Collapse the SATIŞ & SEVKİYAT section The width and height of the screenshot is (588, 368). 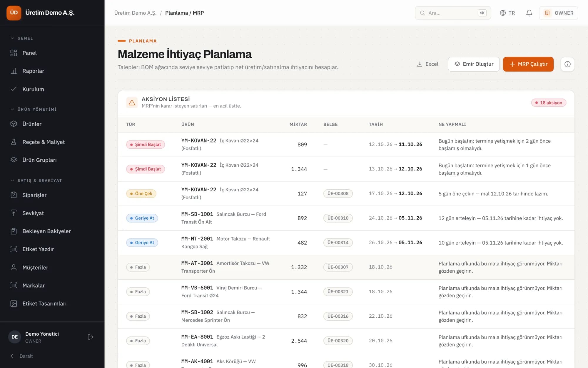pyautogui.click(x=36, y=180)
